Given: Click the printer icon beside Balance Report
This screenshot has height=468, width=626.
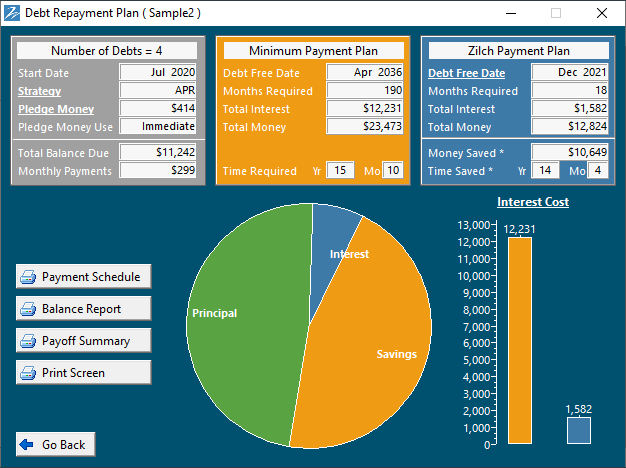Looking at the screenshot, I should point(29,309).
